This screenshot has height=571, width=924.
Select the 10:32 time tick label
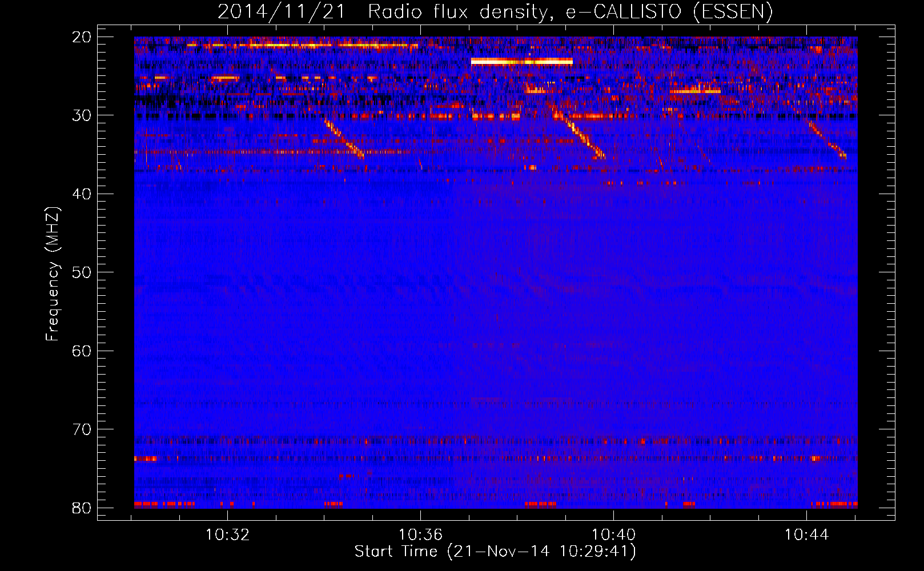[x=228, y=535]
